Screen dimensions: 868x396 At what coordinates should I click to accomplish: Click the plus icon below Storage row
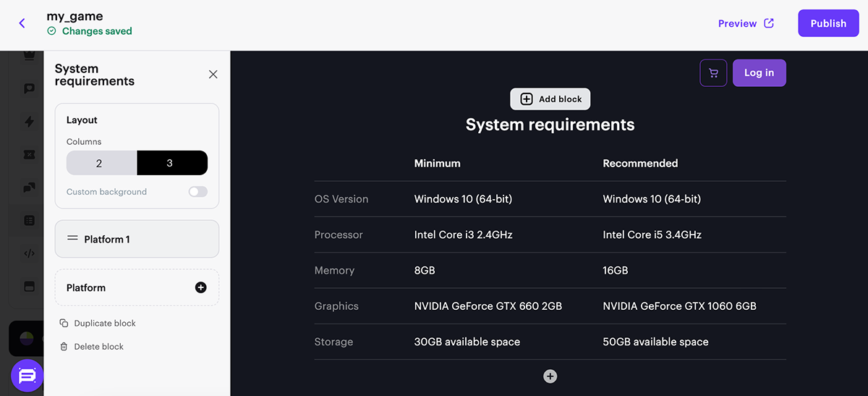click(550, 376)
